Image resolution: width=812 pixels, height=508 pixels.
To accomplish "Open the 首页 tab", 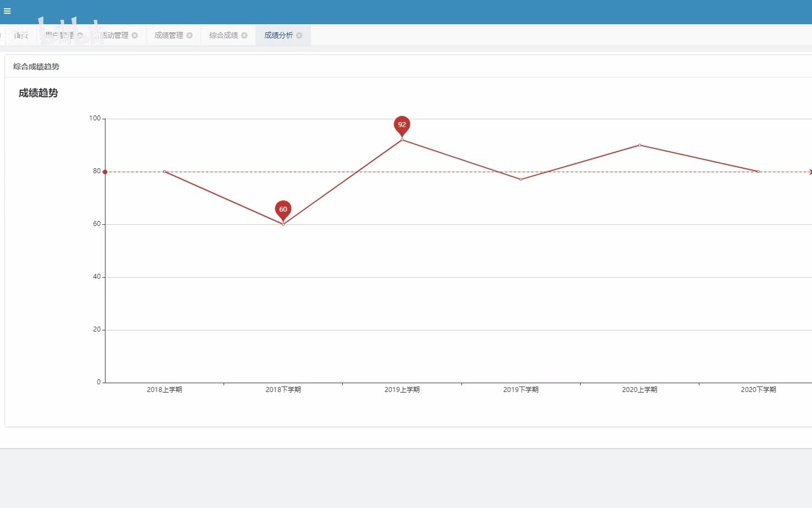I will click(21, 35).
